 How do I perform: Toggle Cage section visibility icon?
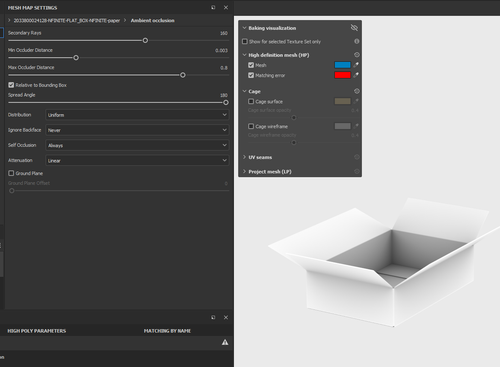(357, 91)
